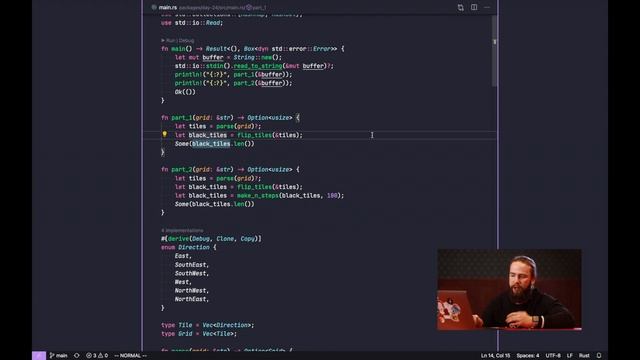
Task: Click the highlighted black_tiles in Some(...) of part_1
Action: 211,144
